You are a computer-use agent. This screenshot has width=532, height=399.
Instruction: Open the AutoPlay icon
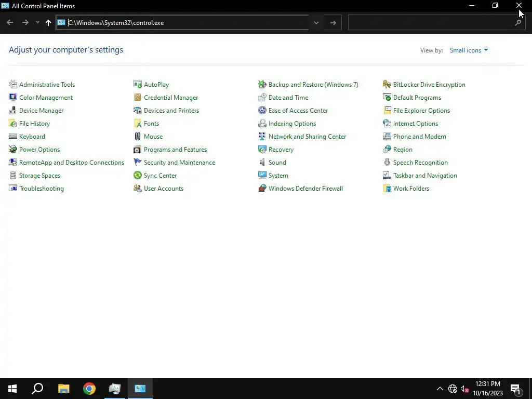click(137, 84)
